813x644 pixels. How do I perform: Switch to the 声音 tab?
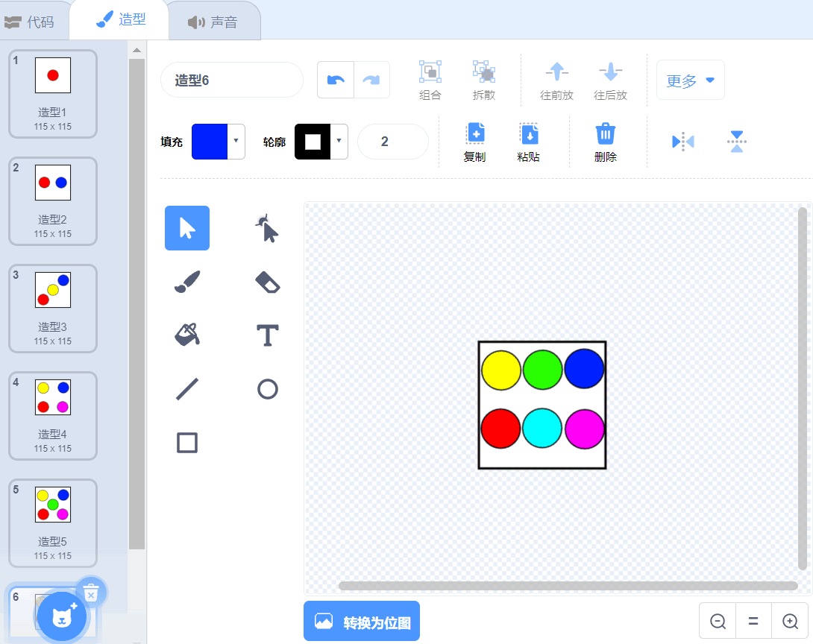point(213,22)
